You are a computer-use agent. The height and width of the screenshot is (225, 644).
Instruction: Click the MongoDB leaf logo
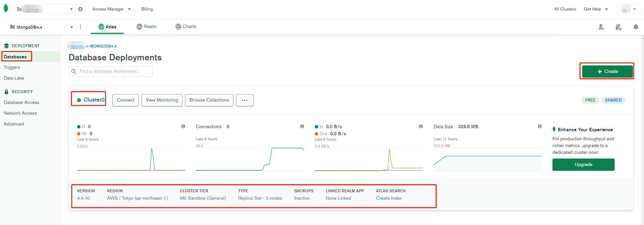[x=6, y=8]
